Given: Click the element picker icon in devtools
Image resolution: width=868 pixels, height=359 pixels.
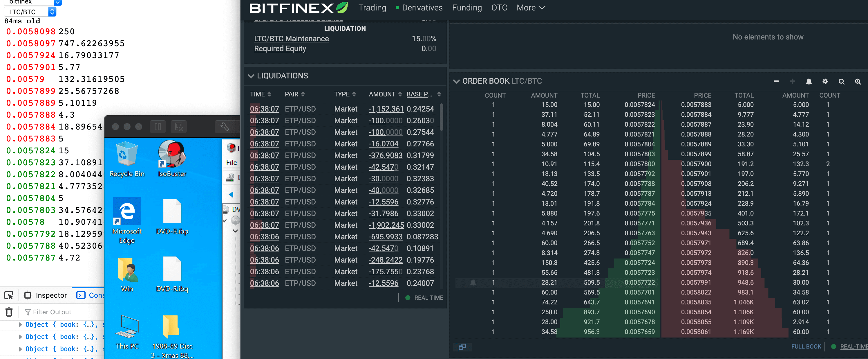Looking at the screenshot, I should point(9,295).
